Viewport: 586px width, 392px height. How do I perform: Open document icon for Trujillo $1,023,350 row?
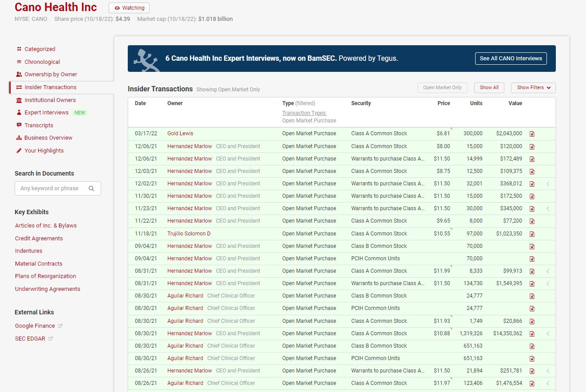tap(532, 234)
